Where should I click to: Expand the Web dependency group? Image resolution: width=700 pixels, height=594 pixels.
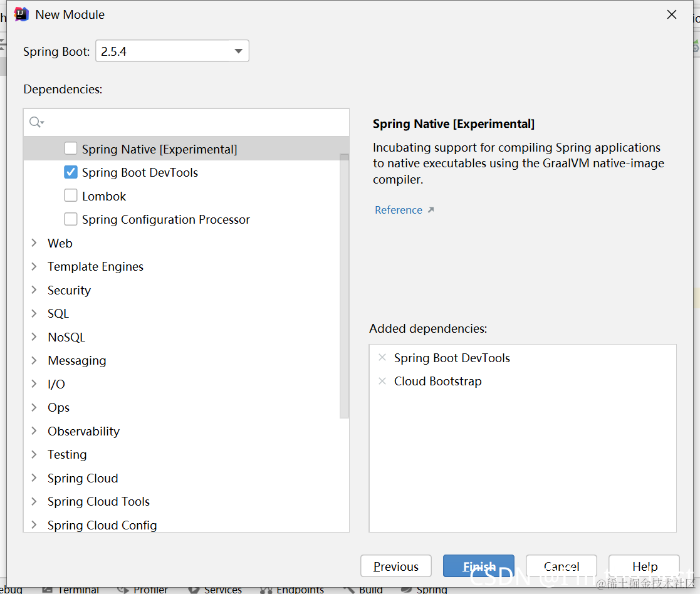tap(34, 242)
